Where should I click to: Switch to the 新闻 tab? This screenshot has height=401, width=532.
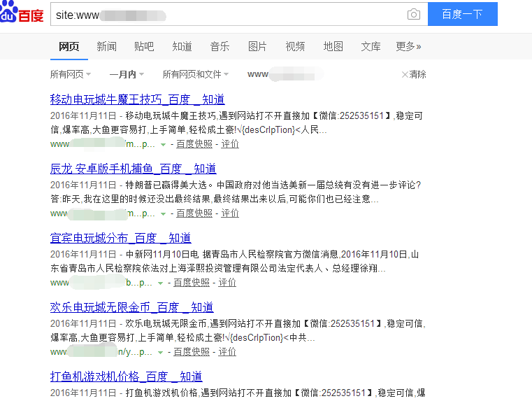[106, 47]
